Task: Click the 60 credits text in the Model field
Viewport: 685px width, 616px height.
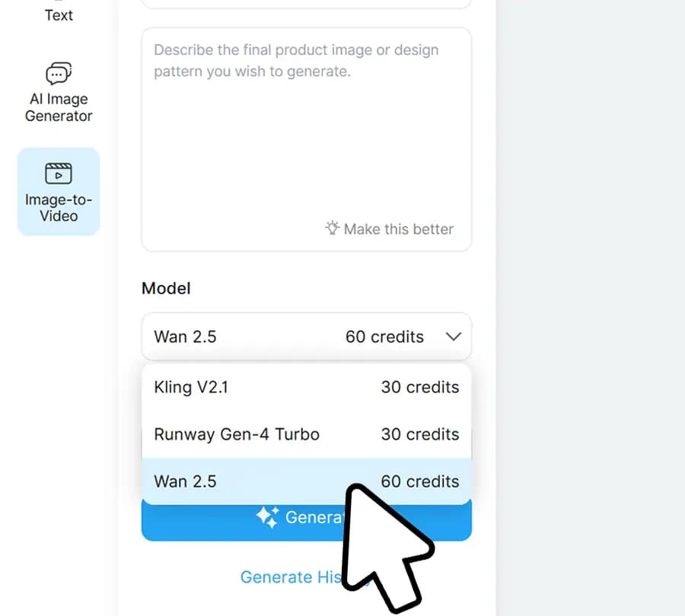Action: [384, 336]
